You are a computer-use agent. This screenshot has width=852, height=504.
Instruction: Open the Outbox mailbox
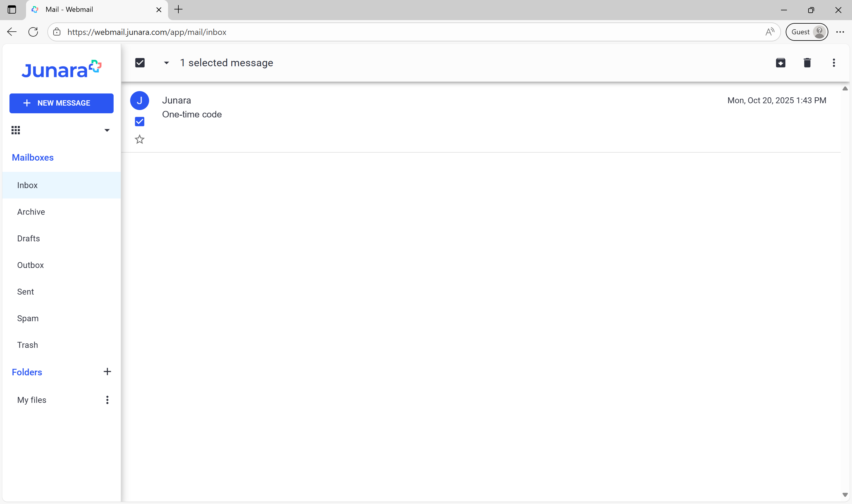(x=62, y=265)
